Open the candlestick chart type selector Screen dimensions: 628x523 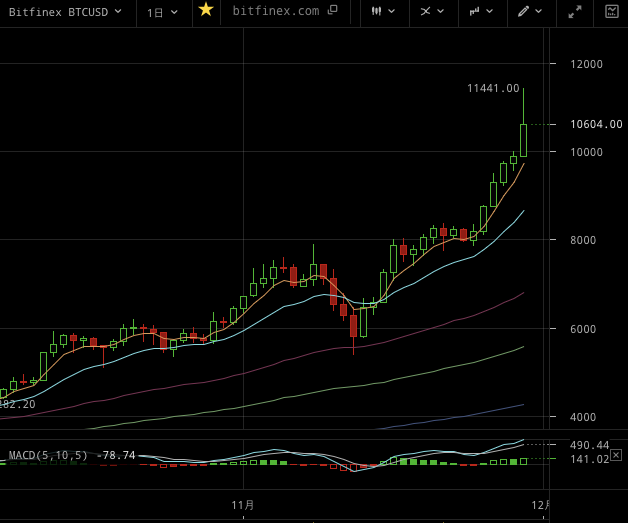point(376,11)
